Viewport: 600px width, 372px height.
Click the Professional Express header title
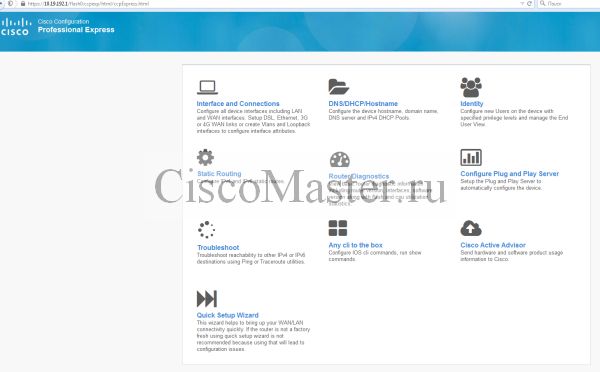pos(76,30)
